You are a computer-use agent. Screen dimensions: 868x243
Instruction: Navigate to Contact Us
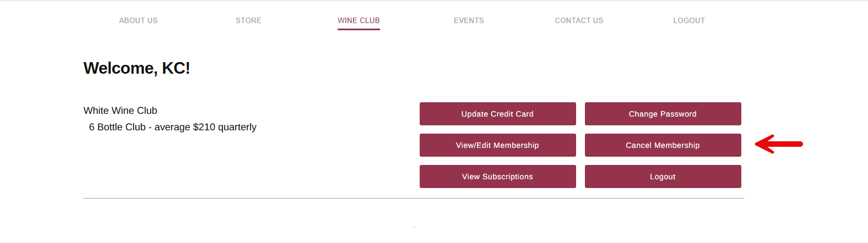(579, 20)
